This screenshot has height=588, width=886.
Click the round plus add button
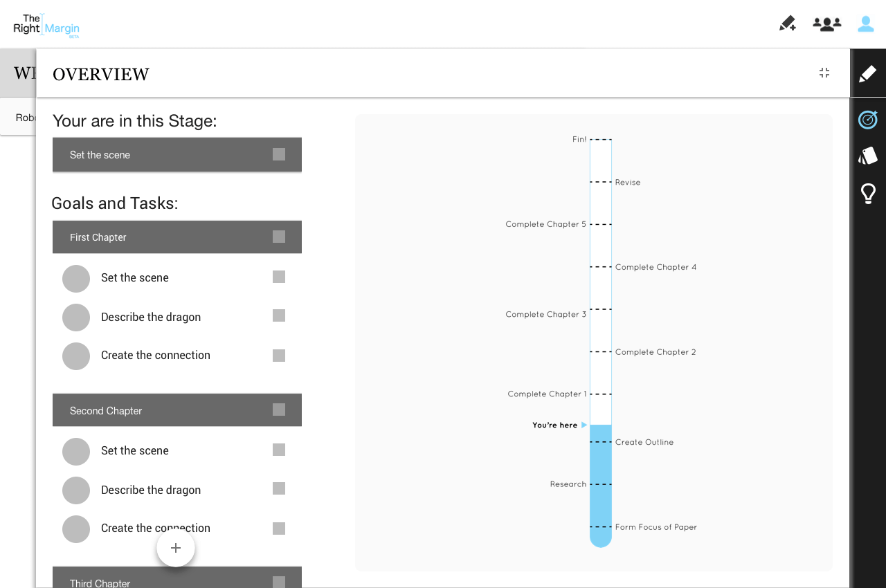coord(176,548)
